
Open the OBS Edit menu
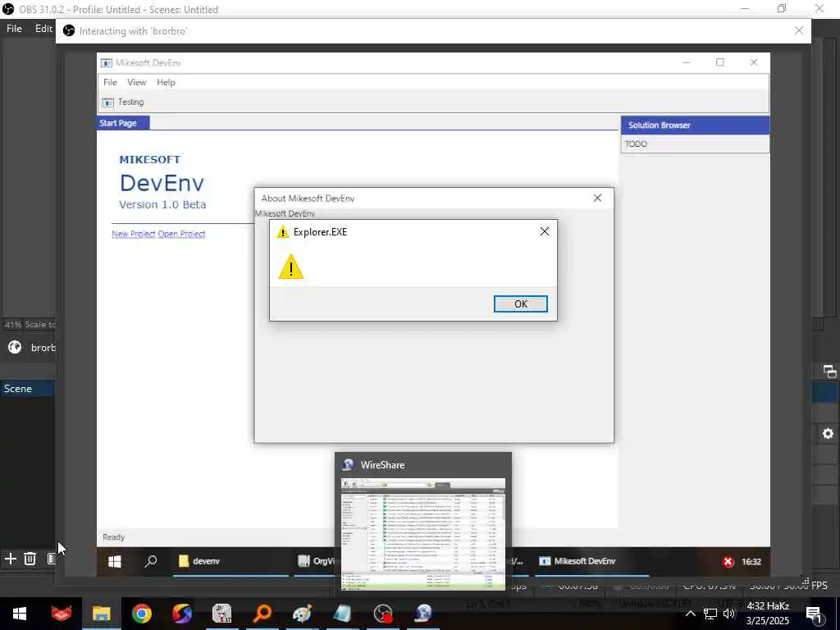coord(43,29)
